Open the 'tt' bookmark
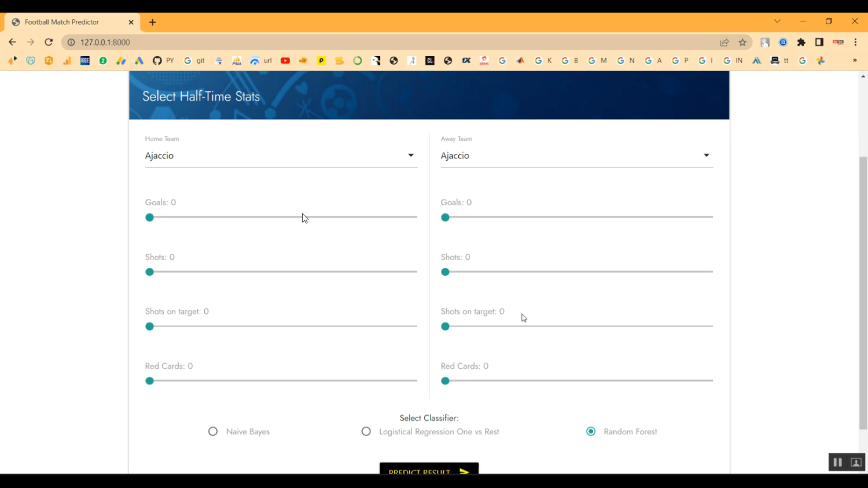868x488 pixels. [x=779, y=61]
